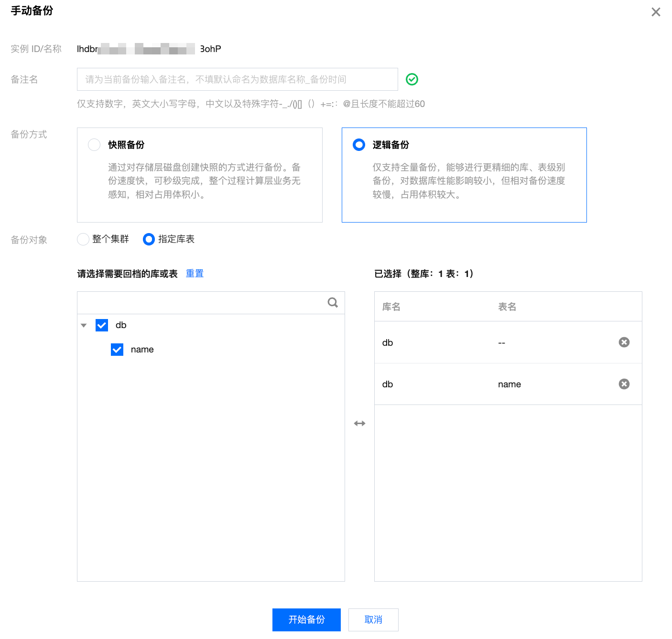Select the 快照备份 radio option
This screenshot has width=672, height=639.
coord(94,145)
